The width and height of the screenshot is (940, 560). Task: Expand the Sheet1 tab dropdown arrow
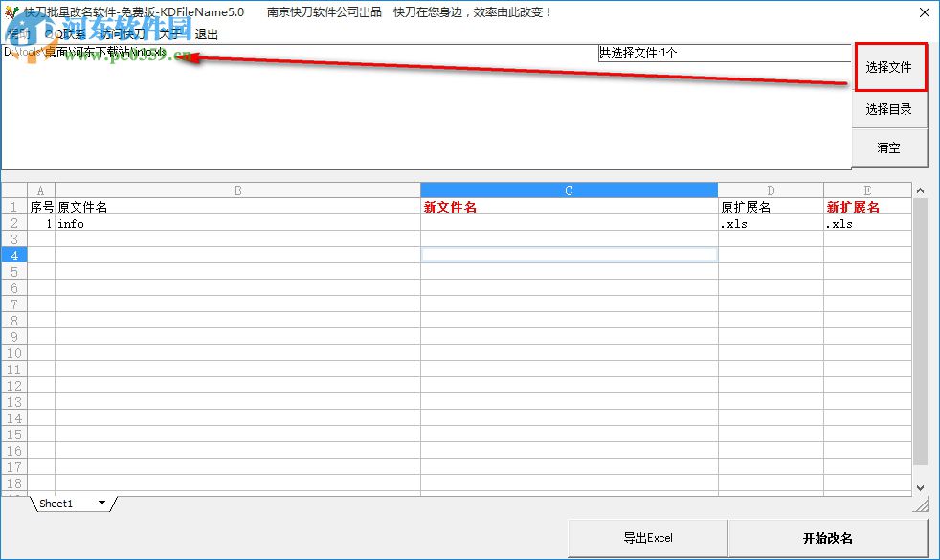pyautogui.click(x=103, y=503)
